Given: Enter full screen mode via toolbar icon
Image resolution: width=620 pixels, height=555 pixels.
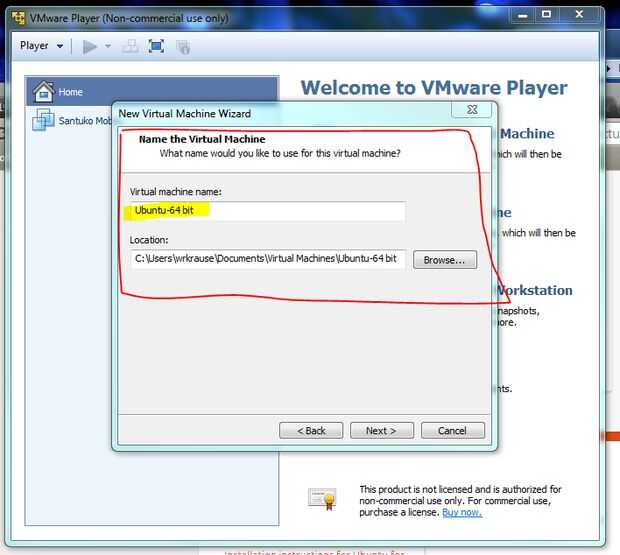Looking at the screenshot, I should [x=156, y=47].
